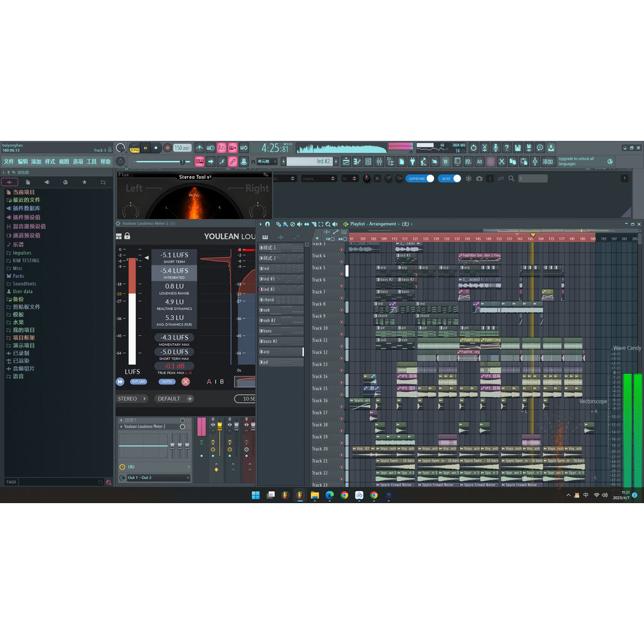The height and width of the screenshot is (644, 644).
Task: Click the save project floppy icon
Action: [518, 148]
